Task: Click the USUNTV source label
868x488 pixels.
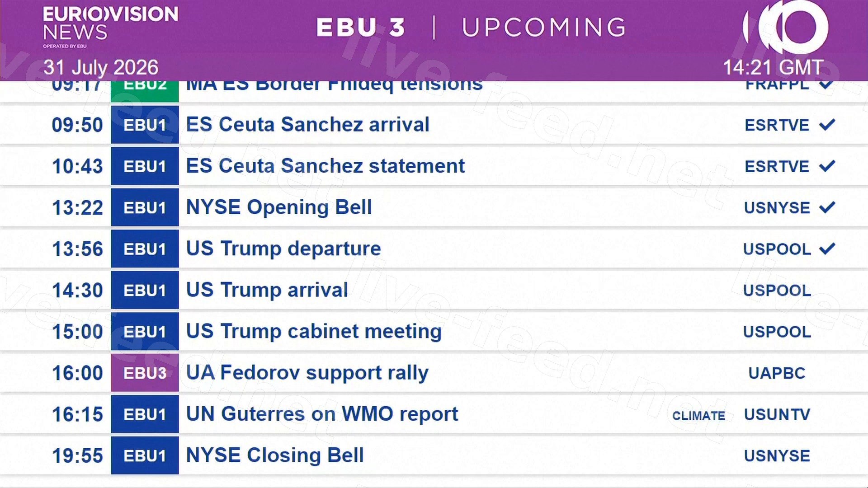Action: [x=777, y=414]
